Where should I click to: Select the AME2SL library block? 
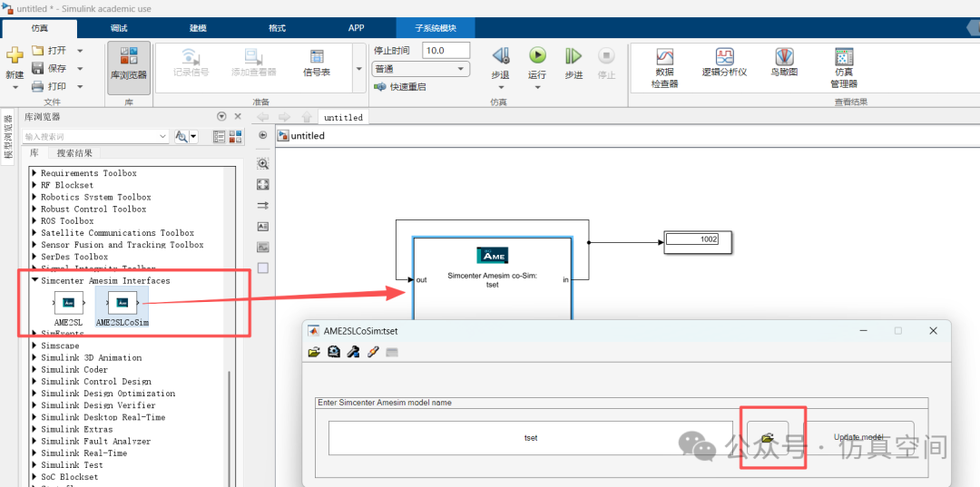[68, 305]
